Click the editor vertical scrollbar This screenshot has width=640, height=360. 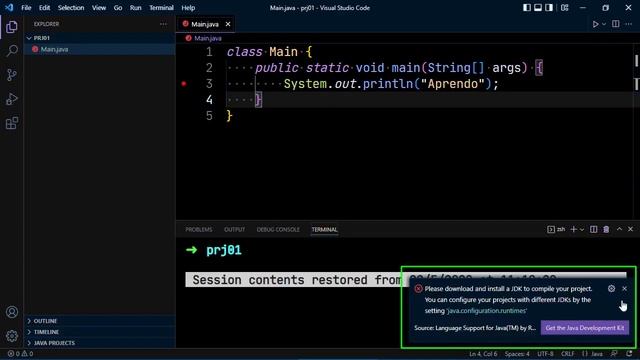636,131
